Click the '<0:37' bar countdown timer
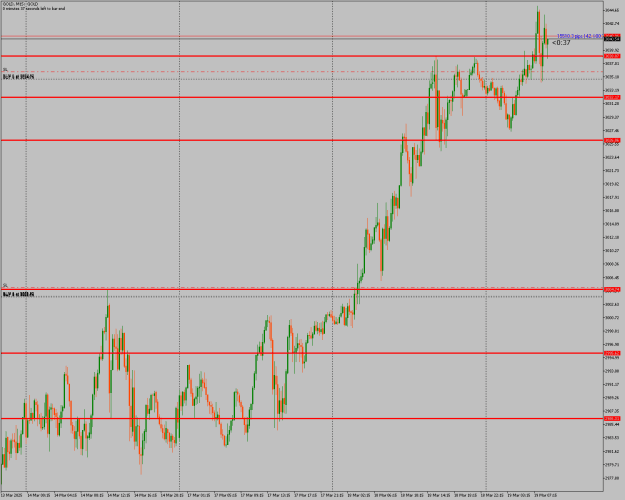The width and height of the screenshot is (625, 500). (561, 43)
